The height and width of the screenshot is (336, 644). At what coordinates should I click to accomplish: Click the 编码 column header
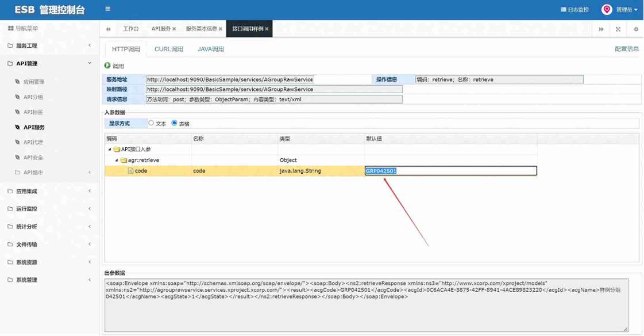tap(148, 139)
